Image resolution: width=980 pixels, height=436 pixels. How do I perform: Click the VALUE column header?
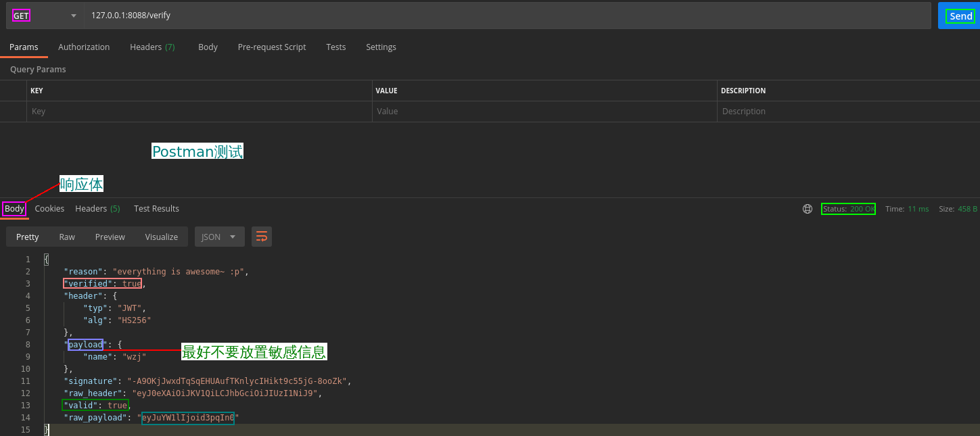(x=387, y=91)
